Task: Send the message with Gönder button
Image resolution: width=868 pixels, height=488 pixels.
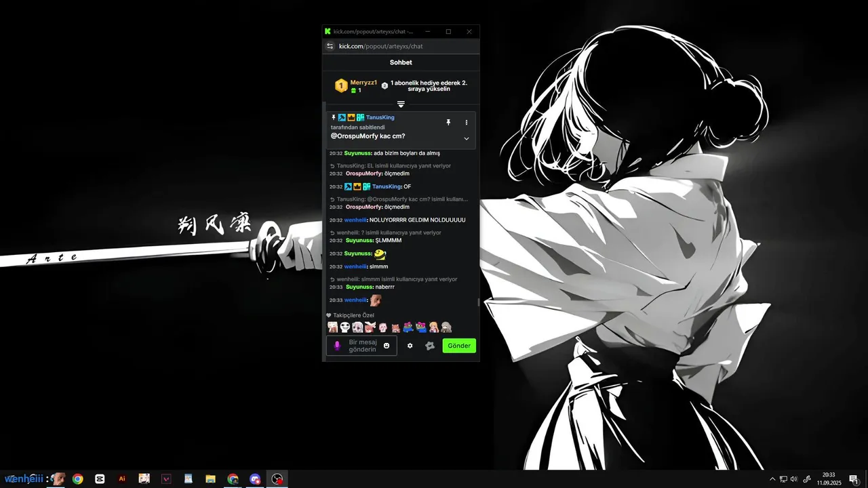Action: point(459,346)
